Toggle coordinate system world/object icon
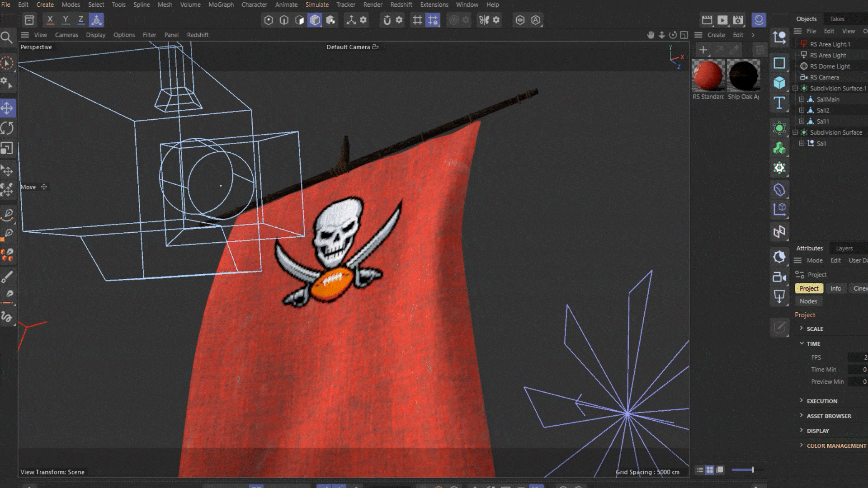 (x=96, y=20)
